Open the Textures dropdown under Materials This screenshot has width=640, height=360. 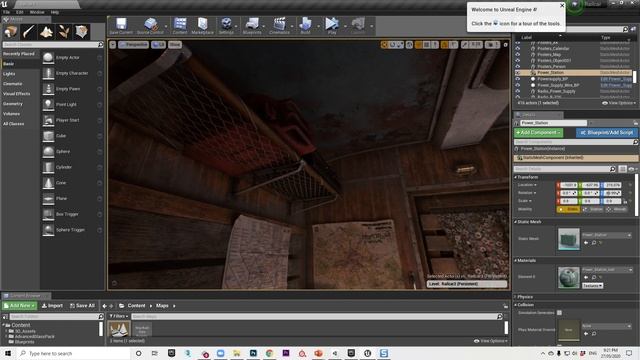(x=593, y=286)
